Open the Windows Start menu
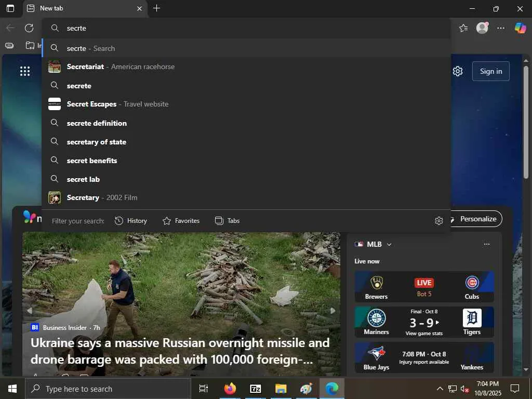Viewport: 532px width, 399px height. tap(12, 389)
